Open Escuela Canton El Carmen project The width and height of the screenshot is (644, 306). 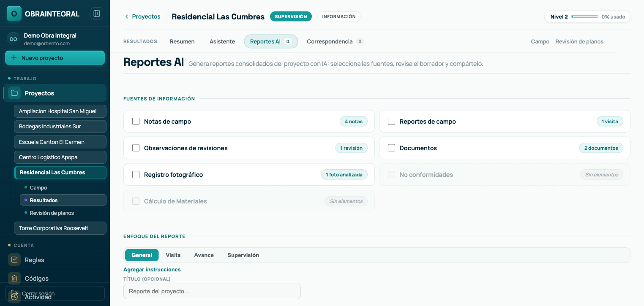[x=60, y=142]
